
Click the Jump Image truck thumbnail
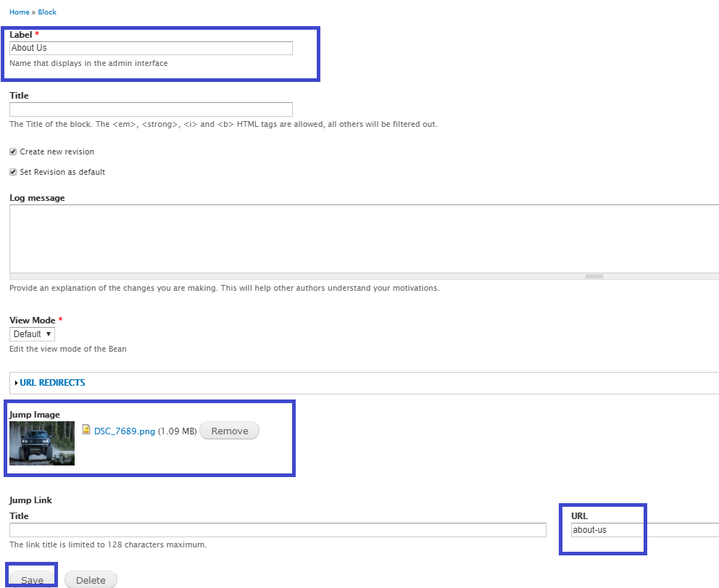[x=42, y=443]
